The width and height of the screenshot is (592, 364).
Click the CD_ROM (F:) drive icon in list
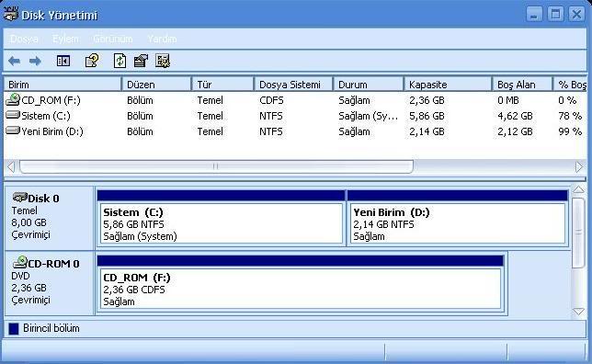tap(13, 99)
